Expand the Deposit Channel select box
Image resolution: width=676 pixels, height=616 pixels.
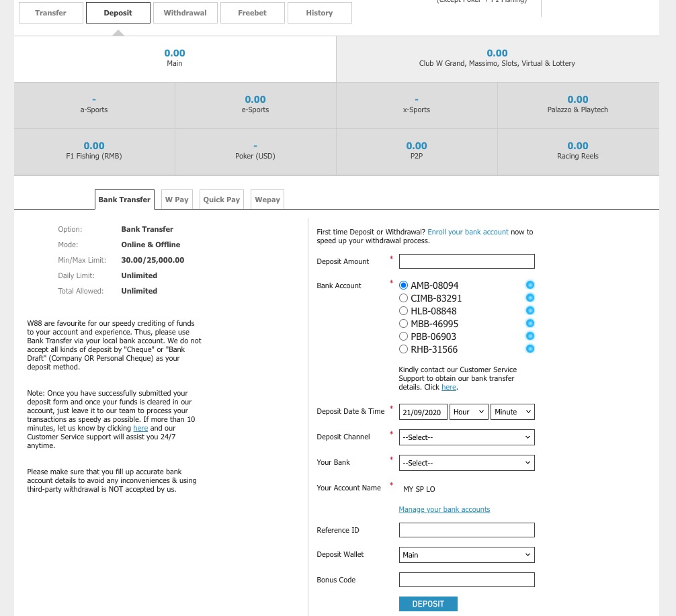tap(467, 437)
